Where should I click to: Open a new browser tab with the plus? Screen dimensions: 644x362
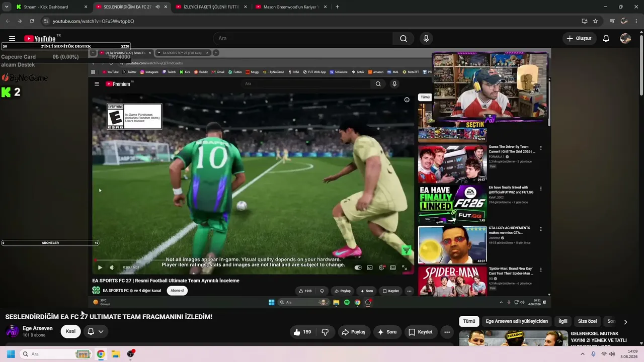tap(337, 7)
